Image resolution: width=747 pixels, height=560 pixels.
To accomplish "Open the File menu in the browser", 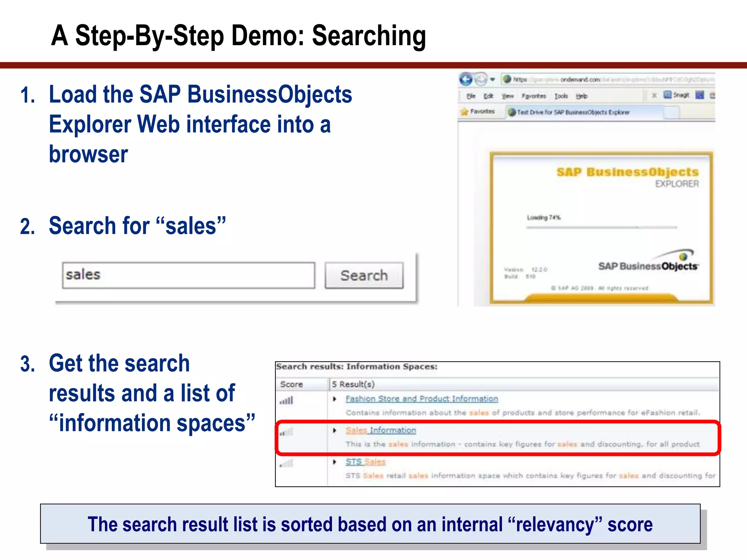I will [x=471, y=96].
